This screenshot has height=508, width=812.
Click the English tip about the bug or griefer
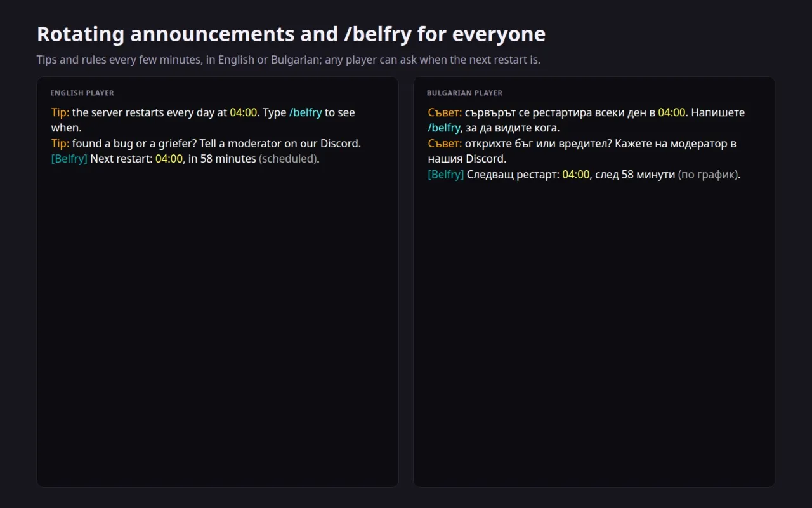[x=206, y=144]
